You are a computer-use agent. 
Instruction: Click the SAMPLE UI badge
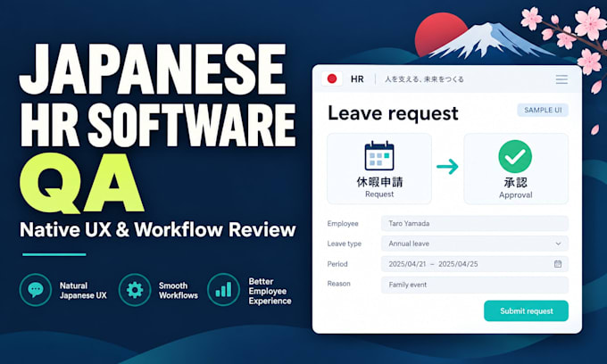543,110
